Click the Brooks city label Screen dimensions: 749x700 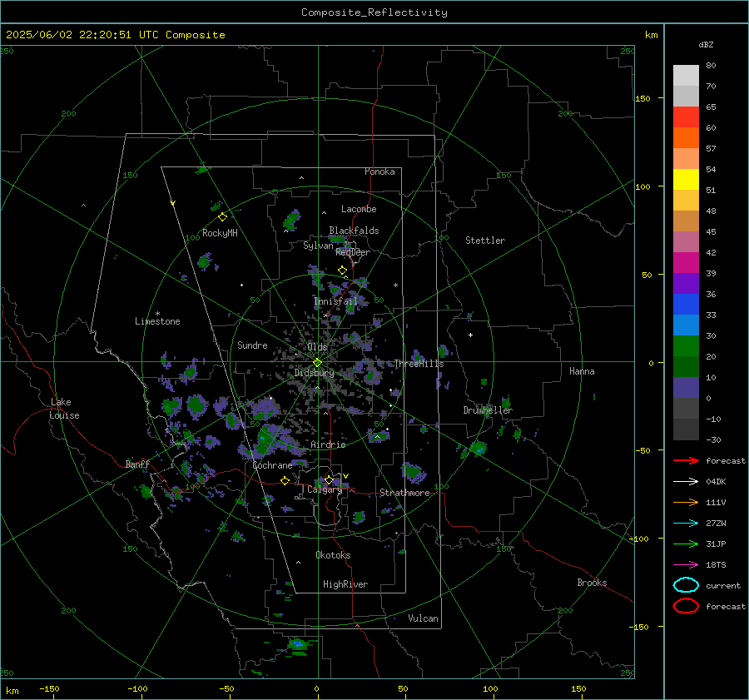click(x=592, y=583)
